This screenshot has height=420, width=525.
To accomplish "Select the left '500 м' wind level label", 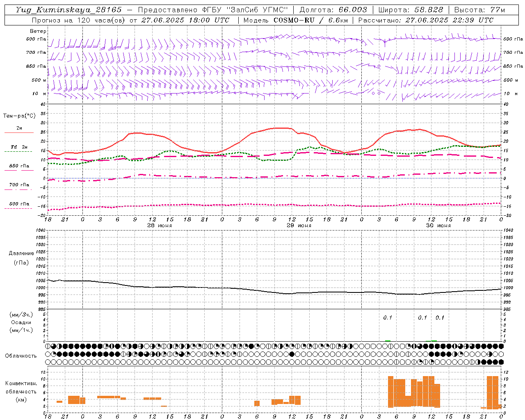I will (x=39, y=80).
